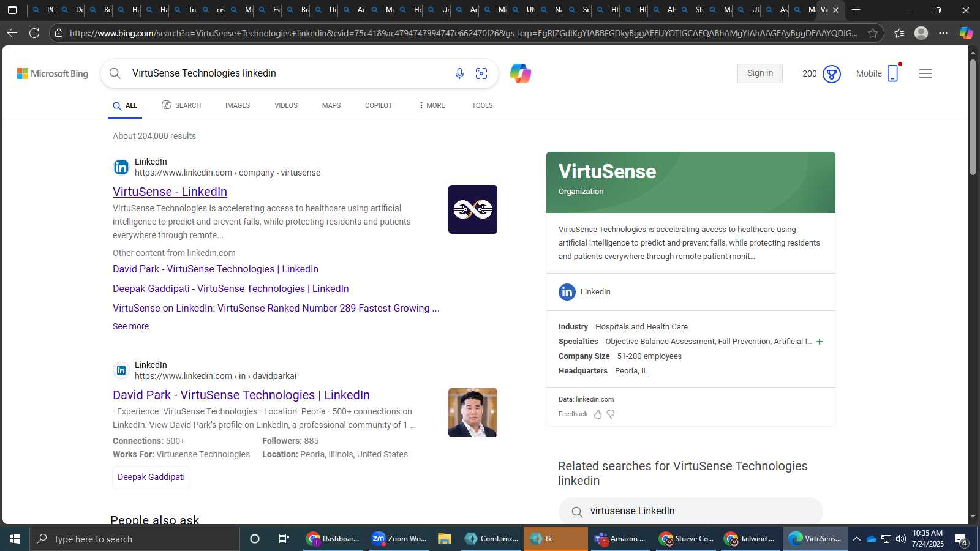The height and width of the screenshot is (551, 980).
Task: Open File Explorer from taskbar
Action: point(444,539)
